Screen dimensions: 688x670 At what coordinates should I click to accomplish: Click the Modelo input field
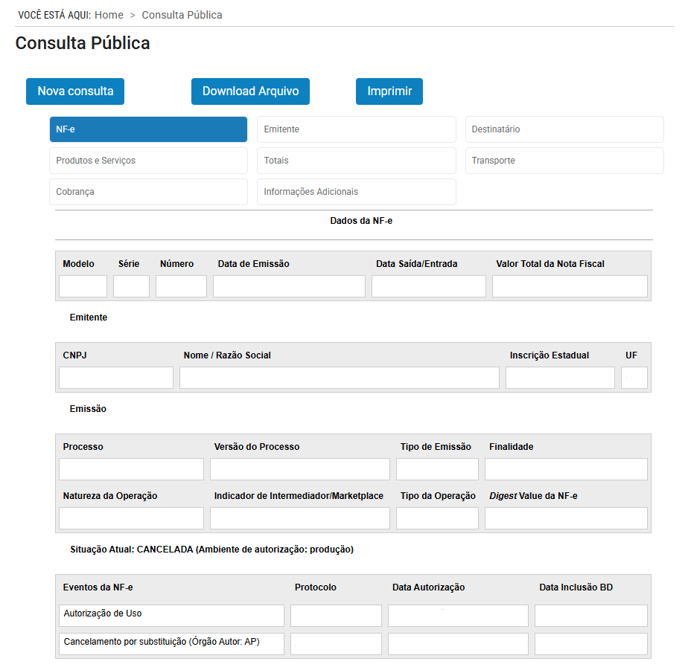83,287
